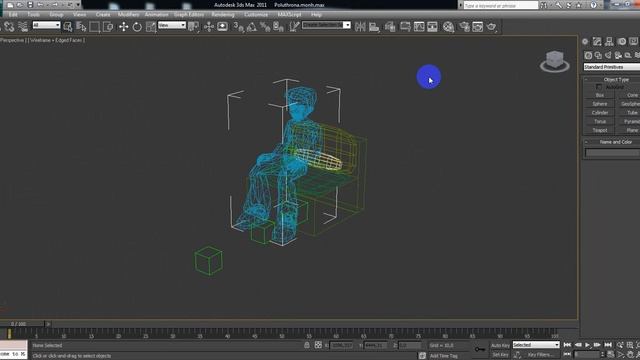Click Edit Named Selection Sets icon
The image size is (640, 360).
(x=294, y=27)
